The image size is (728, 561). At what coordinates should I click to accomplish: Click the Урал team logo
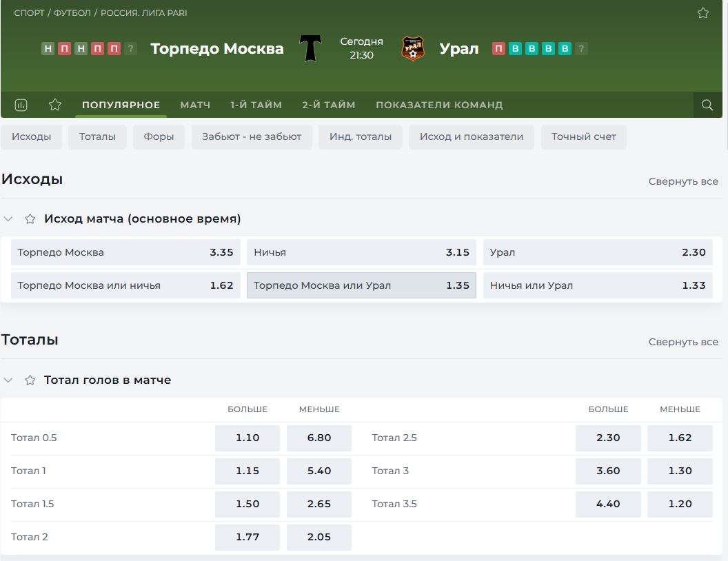412,49
